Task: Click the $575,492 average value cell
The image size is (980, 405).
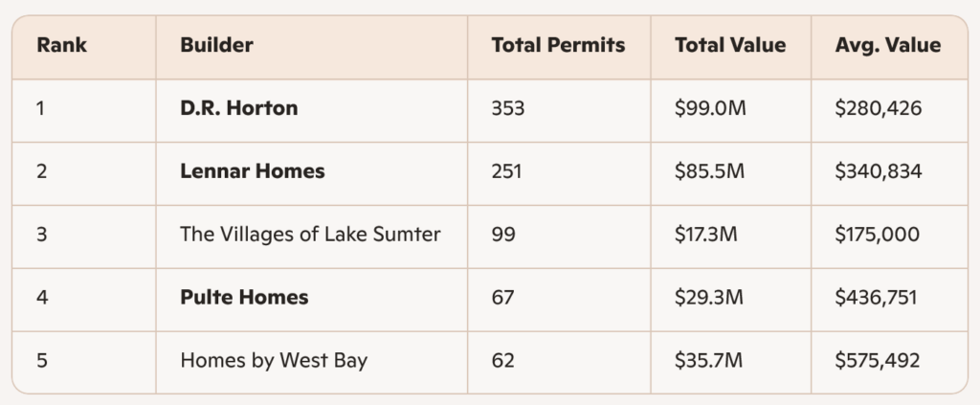Action: click(x=878, y=361)
